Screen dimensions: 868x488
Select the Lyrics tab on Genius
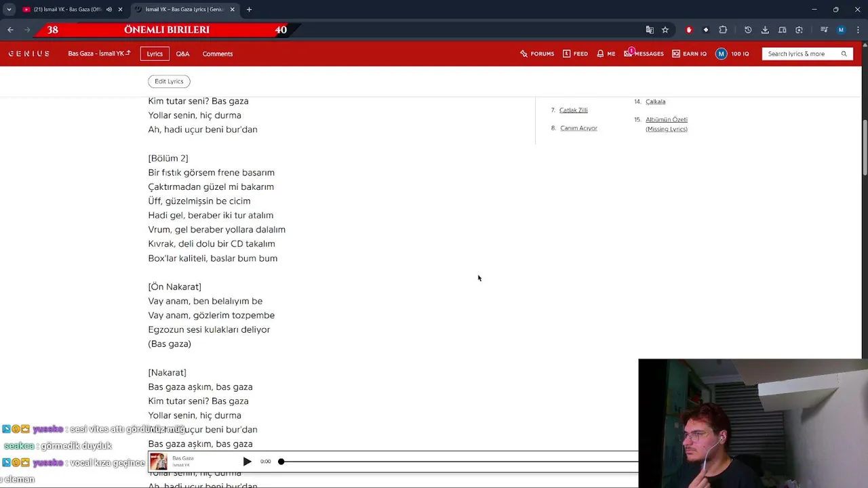[155, 54]
